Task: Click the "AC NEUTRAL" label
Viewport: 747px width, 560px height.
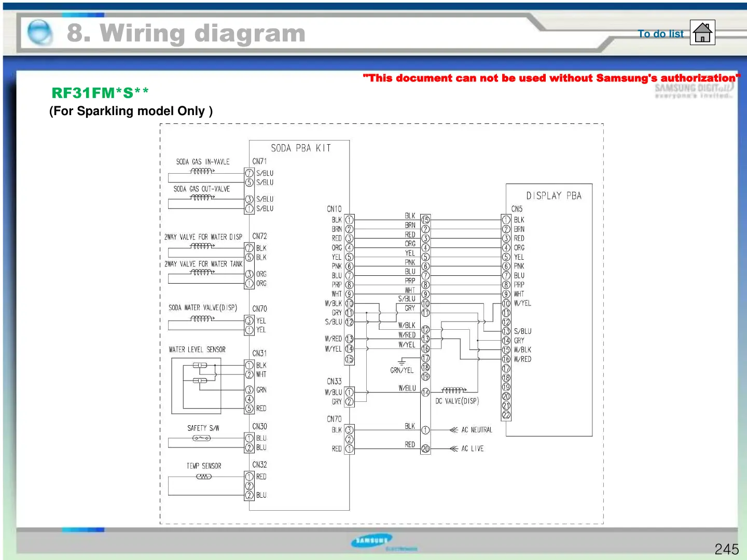Action: 477,430
